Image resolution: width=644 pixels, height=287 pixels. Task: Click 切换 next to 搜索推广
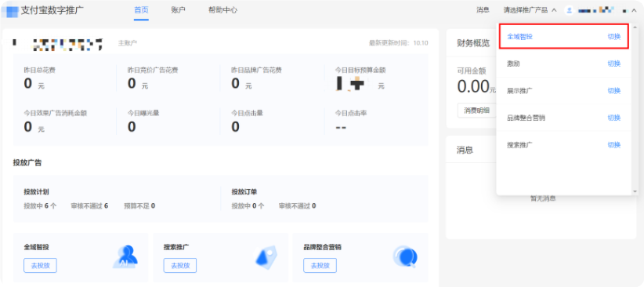click(x=614, y=145)
